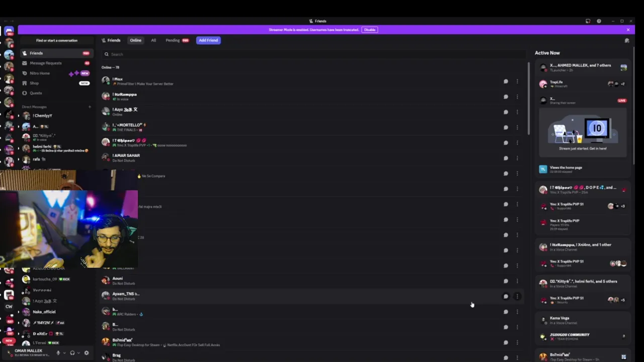Open Kama Vega voice channel card
The image size is (644, 362).
583,320
